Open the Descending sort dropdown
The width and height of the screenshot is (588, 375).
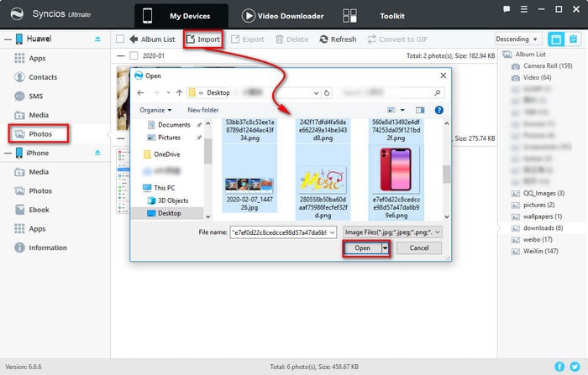517,39
